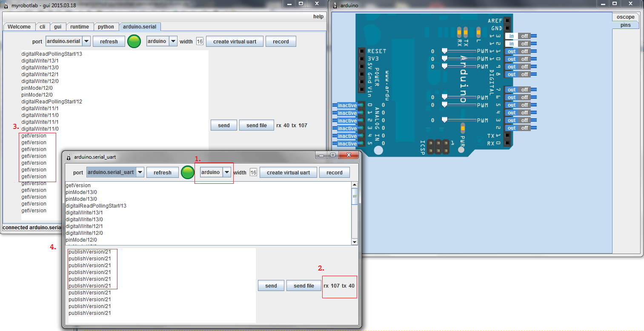644x331 pixels.
Task: Click the green connection indicator in the arduino.serial tab
Action: click(x=134, y=41)
